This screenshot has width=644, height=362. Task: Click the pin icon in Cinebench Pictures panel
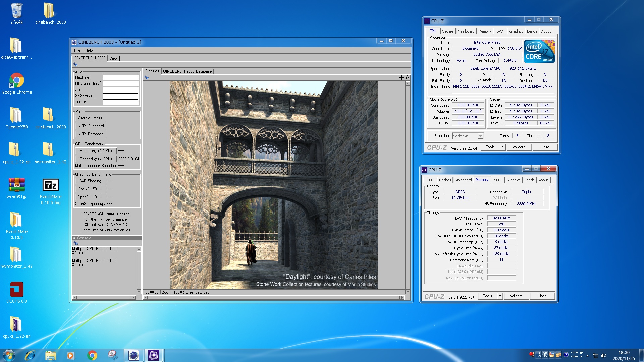click(x=147, y=78)
